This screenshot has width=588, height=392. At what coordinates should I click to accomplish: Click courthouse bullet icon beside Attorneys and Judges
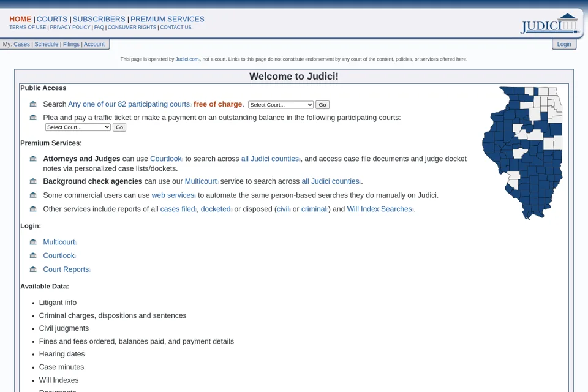(33, 159)
